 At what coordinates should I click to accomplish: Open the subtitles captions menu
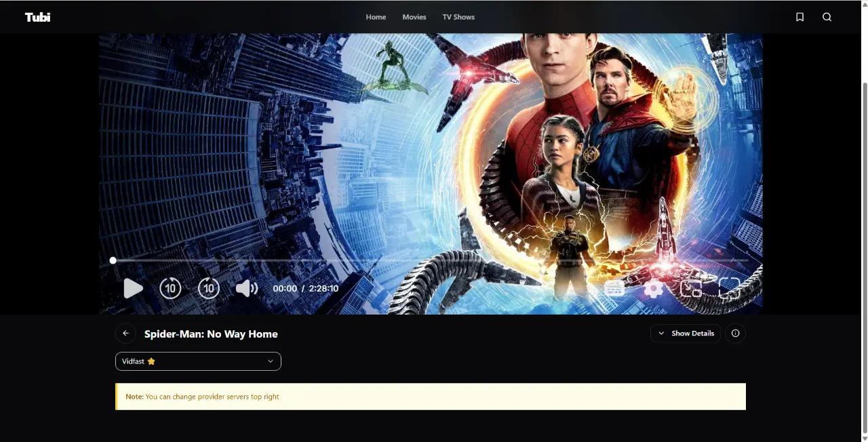pyautogui.click(x=614, y=289)
